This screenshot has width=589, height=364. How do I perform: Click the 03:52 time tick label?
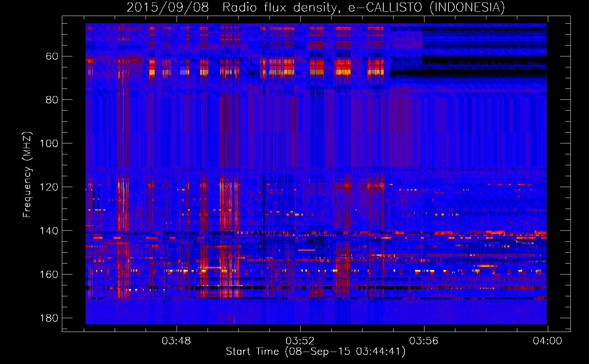(x=300, y=341)
